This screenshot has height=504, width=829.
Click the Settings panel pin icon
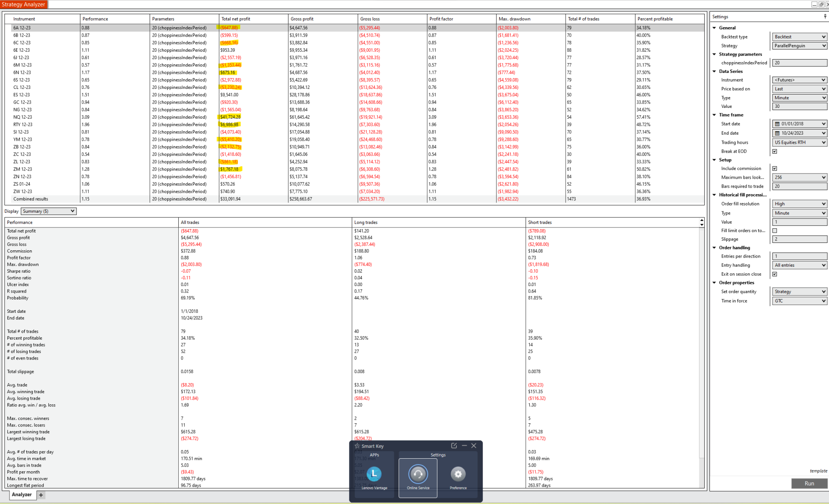tap(825, 16)
